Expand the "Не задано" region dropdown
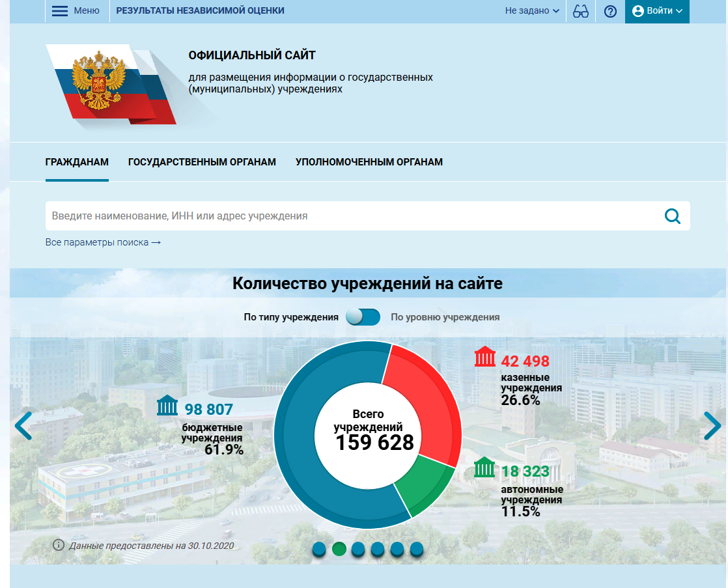Viewport: 728px width, 588px height. pyautogui.click(x=532, y=11)
